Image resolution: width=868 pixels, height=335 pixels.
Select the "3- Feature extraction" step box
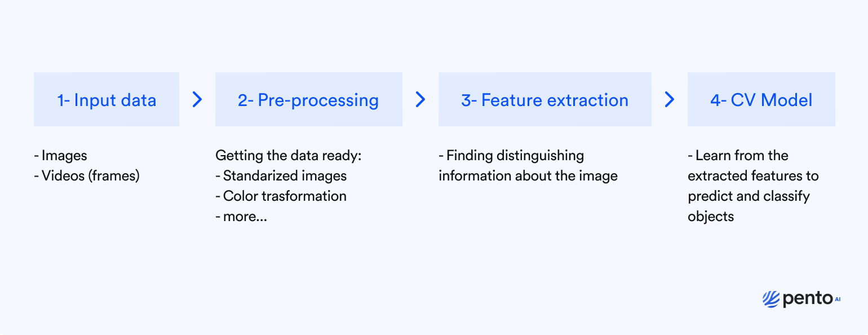544,100
